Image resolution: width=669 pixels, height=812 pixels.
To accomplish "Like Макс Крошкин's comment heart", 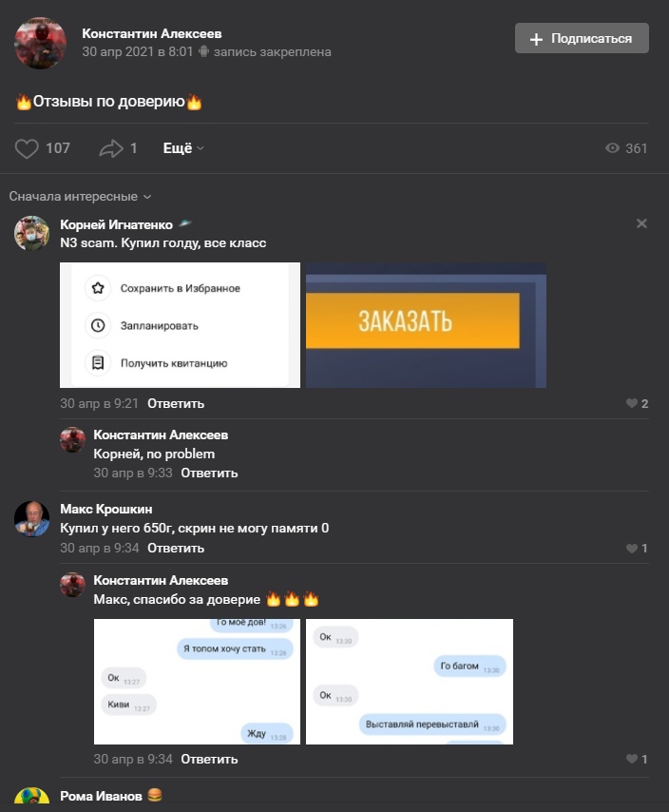I will [632, 548].
